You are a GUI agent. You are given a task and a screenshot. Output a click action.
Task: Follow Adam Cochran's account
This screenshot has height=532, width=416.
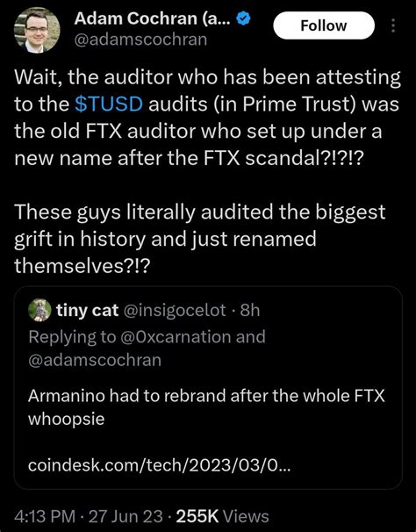tap(324, 25)
